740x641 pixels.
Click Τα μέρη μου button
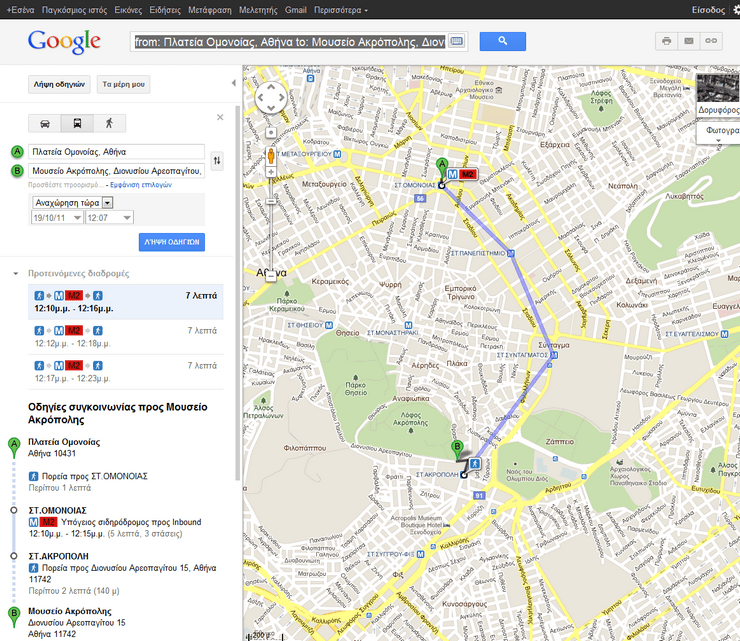click(x=124, y=84)
